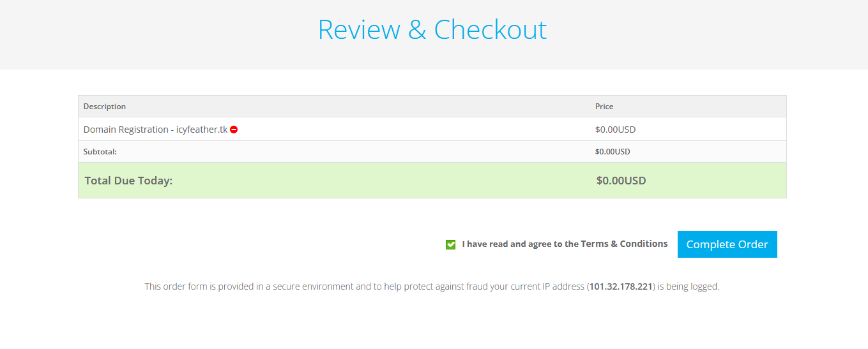The image size is (868, 349).
Task: Click the Total Due Today label
Action: tap(128, 181)
